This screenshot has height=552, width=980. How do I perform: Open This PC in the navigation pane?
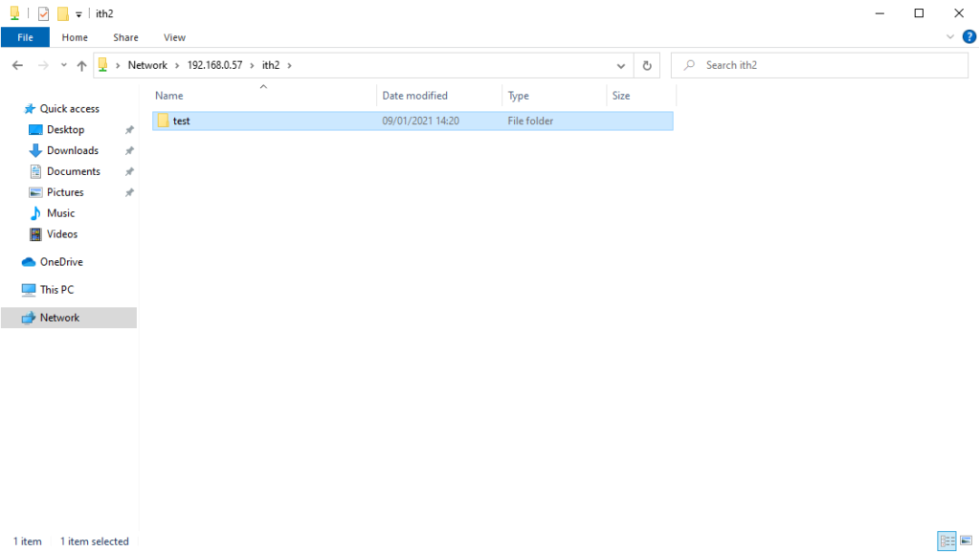point(56,290)
